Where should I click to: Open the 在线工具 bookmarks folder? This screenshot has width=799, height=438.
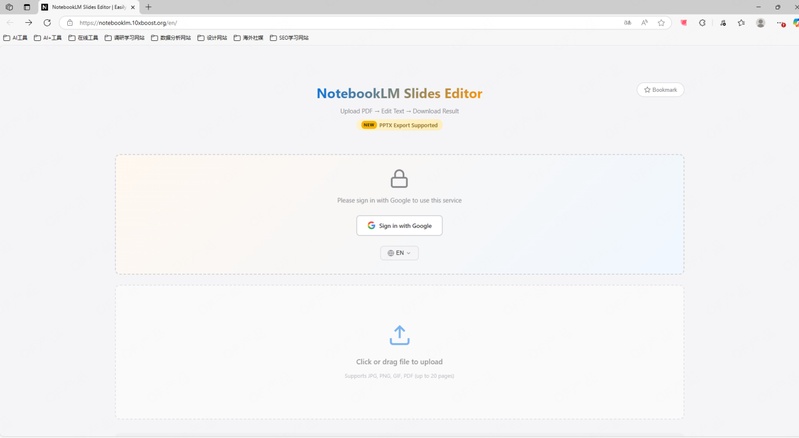click(83, 38)
